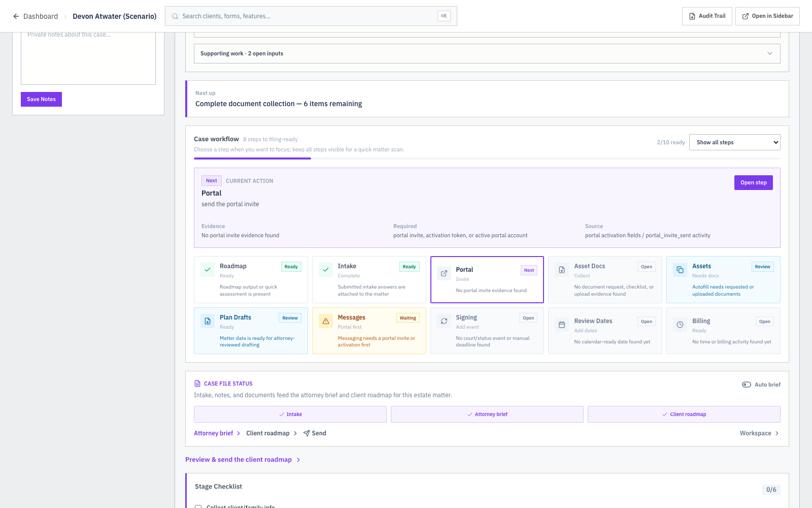Screen dimensions: 812x508
Task: Click the Client roadmap link text
Action: [268, 433]
